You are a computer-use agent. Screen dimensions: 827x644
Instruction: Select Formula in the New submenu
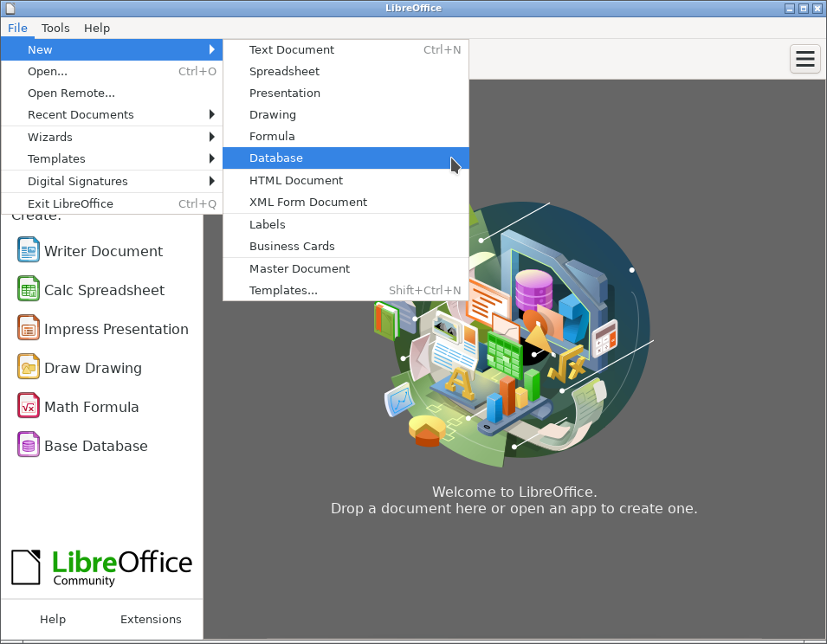coord(346,136)
